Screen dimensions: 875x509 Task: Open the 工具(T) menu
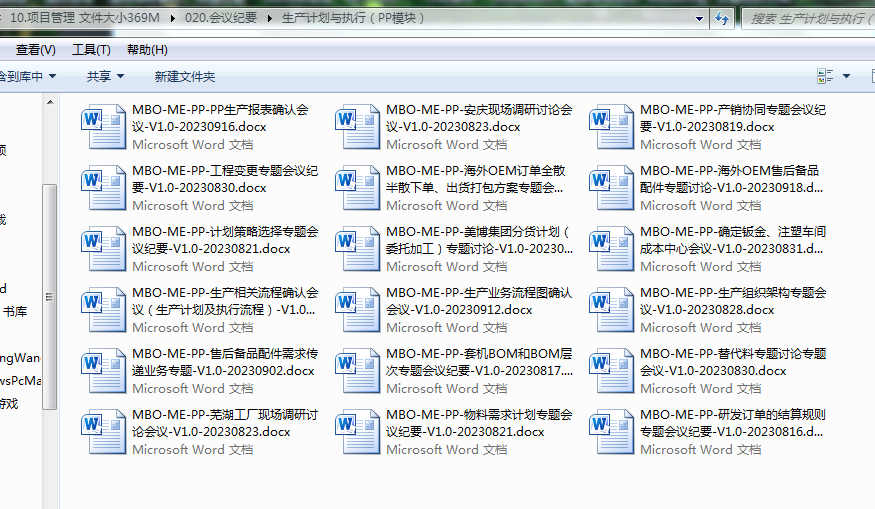pos(91,50)
